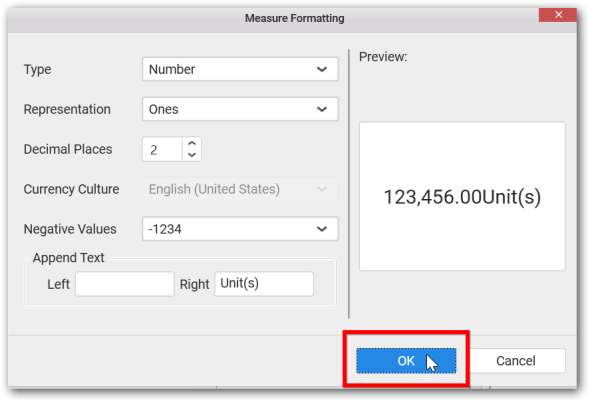Screen dimensions: 590x402
Task: Open the Negative Values combo box showing -1234
Action: tap(240, 229)
